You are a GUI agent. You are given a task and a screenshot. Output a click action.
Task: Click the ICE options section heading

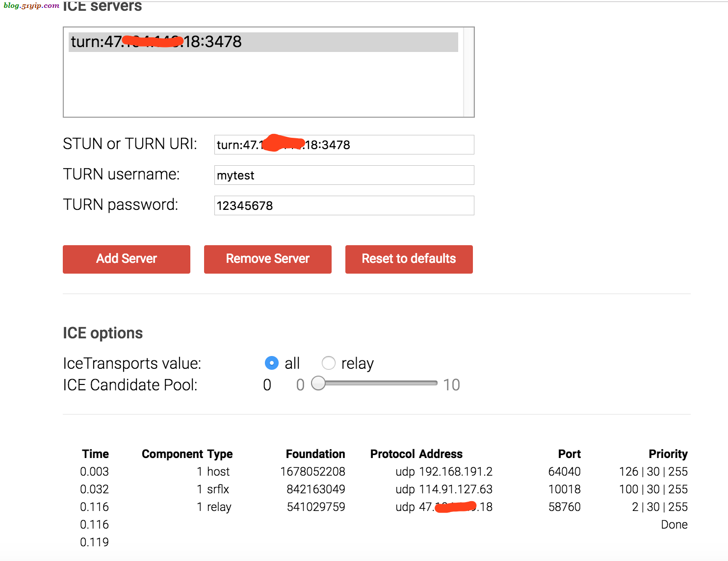point(103,333)
